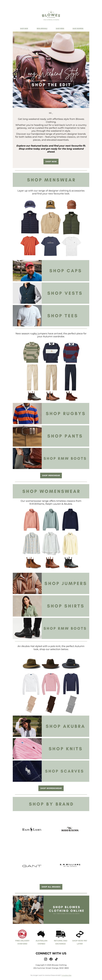The width and height of the screenshot is (102, 980).
Task: Click the green Shop Now button
Action: (x=51, y=161)
